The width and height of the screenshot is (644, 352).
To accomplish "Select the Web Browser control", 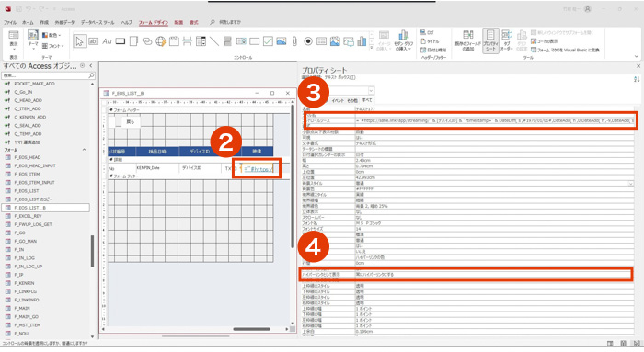I will click(161, 41).
